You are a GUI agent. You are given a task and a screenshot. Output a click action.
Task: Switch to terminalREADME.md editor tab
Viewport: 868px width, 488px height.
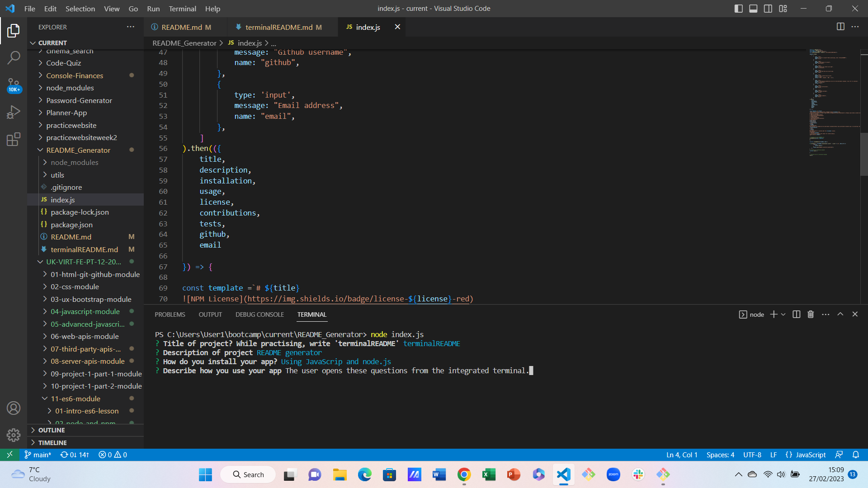[x=283, y=27]
